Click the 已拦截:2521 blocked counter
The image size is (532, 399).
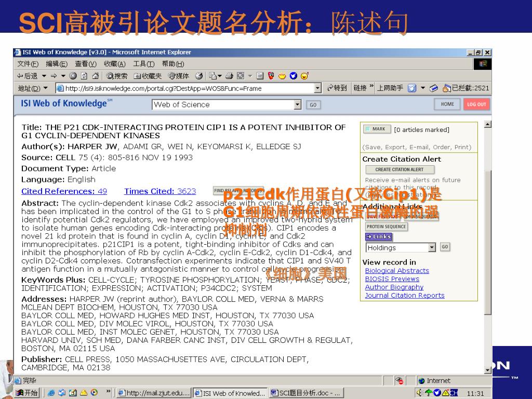pyautogui.click(x=466, y=88)
